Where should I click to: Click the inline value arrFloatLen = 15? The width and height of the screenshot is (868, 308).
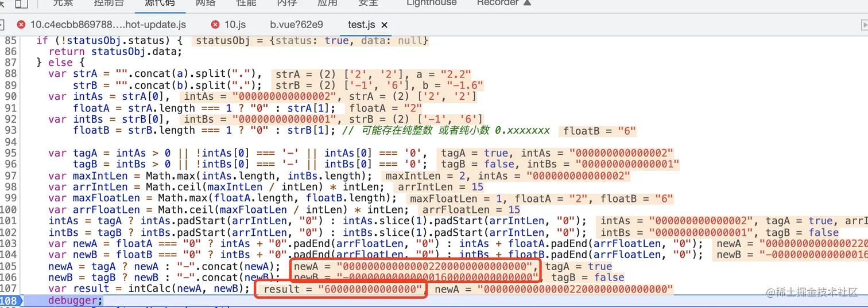(x=470, y=209)
